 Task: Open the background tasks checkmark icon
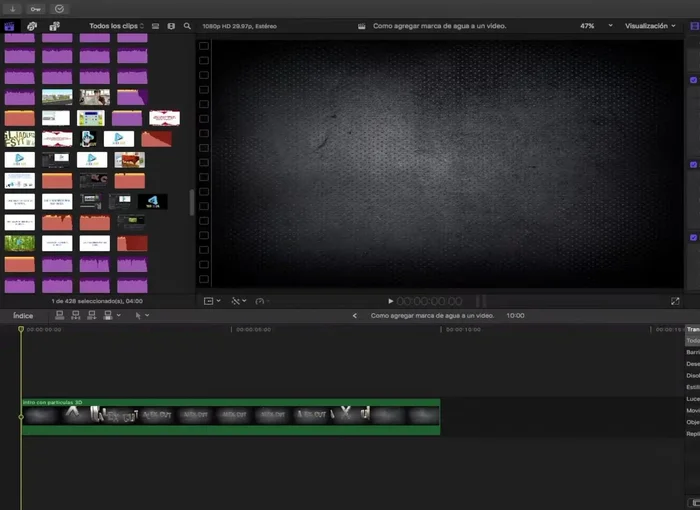click(59, 8)
